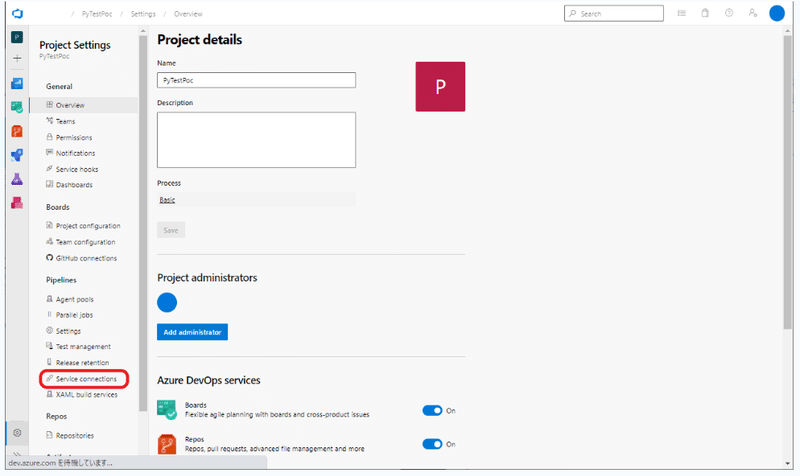This screenshot has height=476, width=800.
Task: Open Agent pools under Pipelines
Action: (x=74, y=299)
